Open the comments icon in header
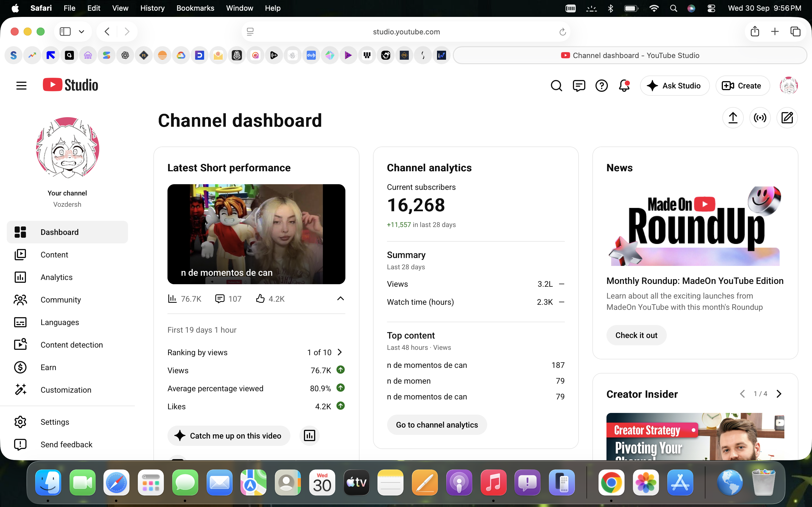The image size is (812, 507). 579,86
